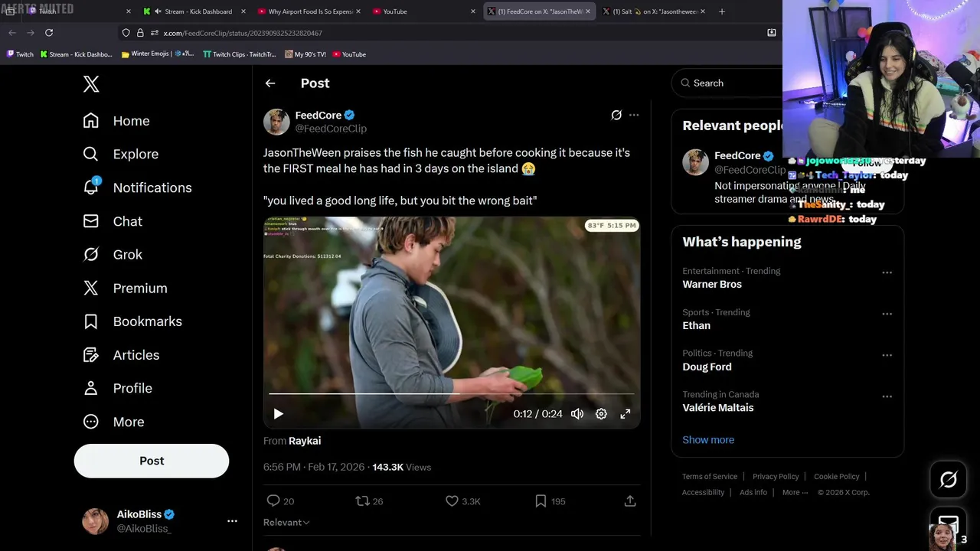The image size is (980, 551).
Task: Open the Ads info footer link
Action: pyautogui.click(x=753, y=493)
